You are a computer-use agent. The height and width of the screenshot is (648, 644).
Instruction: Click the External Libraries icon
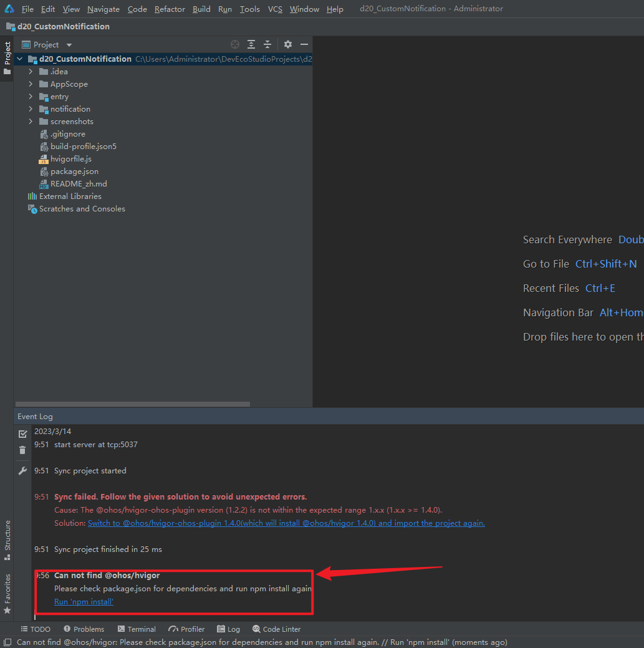click(32, 196)
